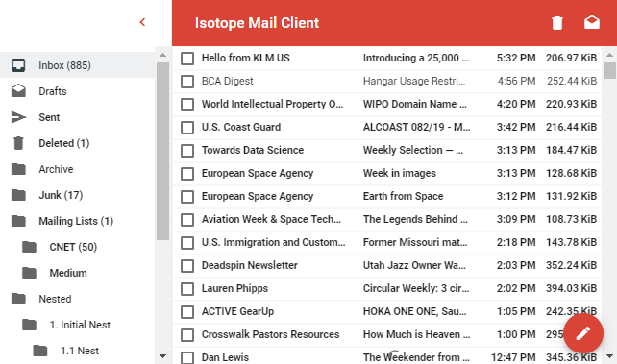This screenshot has width=617, height=364.
Task: Click the Sent paper plane icon
Action: pos(18,117)
